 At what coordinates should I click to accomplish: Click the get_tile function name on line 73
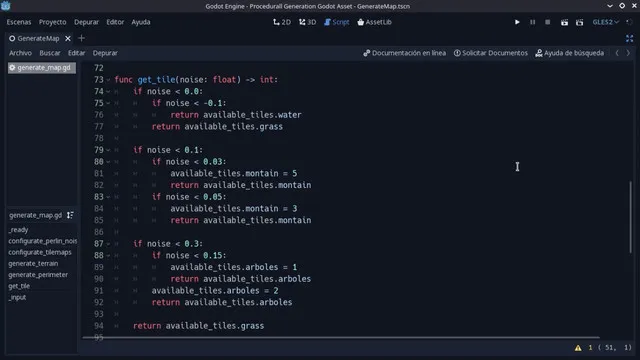156,80
